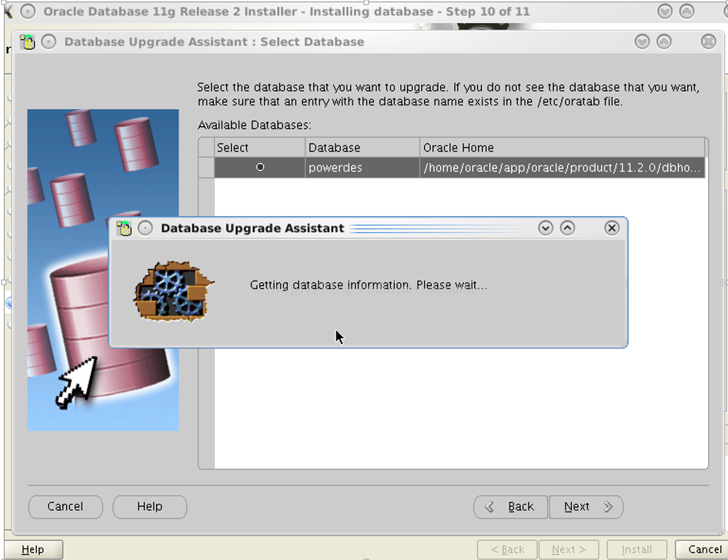This screenshot has width=728, height=560.
Task: Click the 'Available Databases:' label
Action: pyautogui.click(x=255, y=125)
